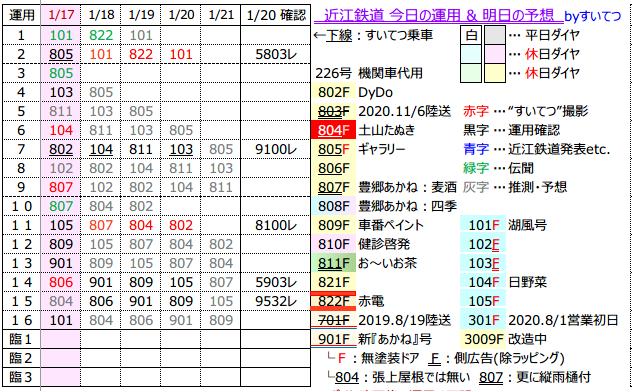This screenshot has height=391, width=632.
Task: Select the 1/20 確認 column header
Action: [276, 15]
